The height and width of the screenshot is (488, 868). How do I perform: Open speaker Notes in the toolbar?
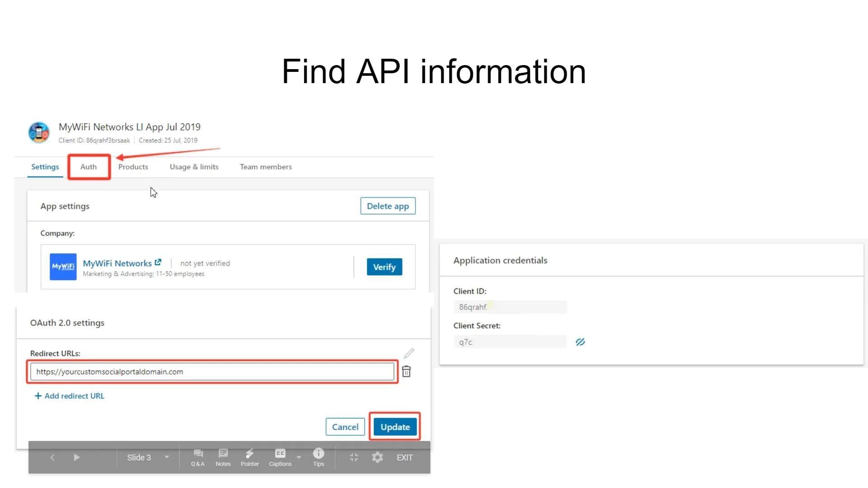223,457
